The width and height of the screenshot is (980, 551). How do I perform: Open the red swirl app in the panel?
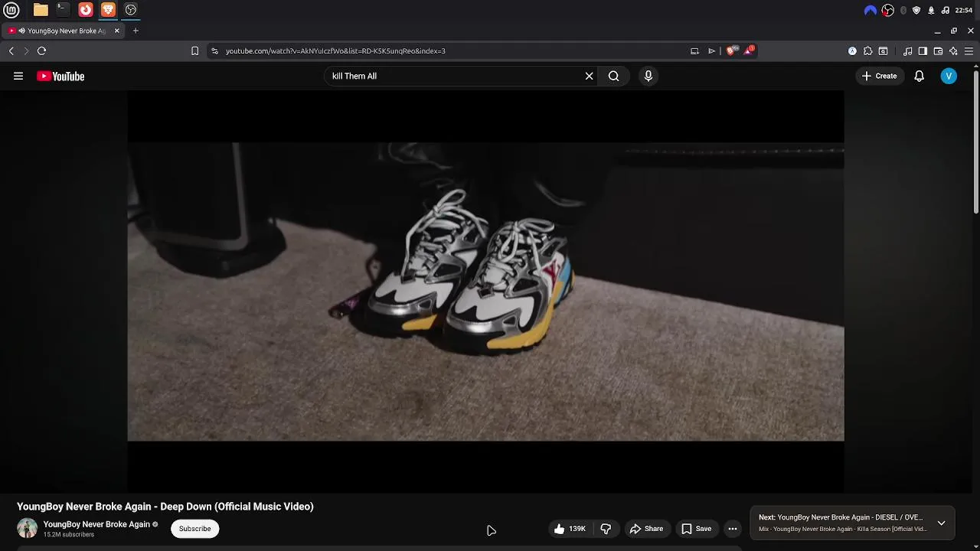[x=86, y=10]
